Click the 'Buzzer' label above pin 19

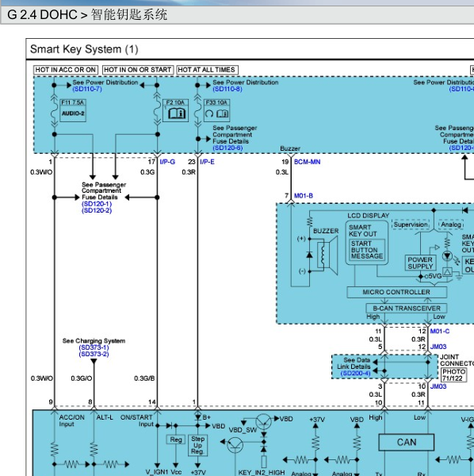pyautogui.click(x=290, y=149)
